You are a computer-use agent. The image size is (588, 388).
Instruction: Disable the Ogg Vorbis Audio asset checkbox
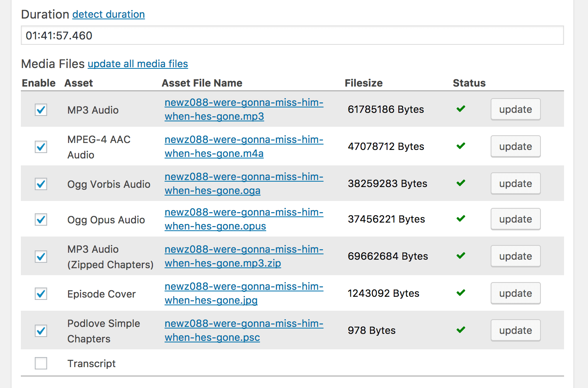point(41,184)
